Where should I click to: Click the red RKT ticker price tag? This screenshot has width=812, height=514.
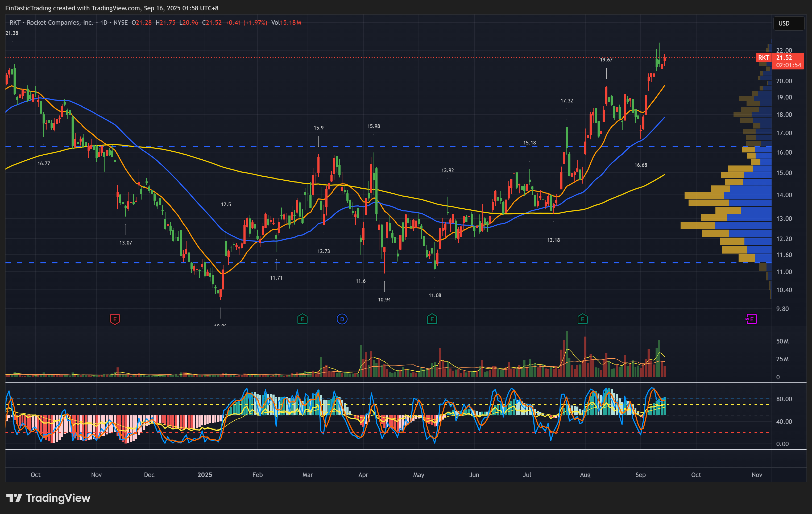click(763, 58)
